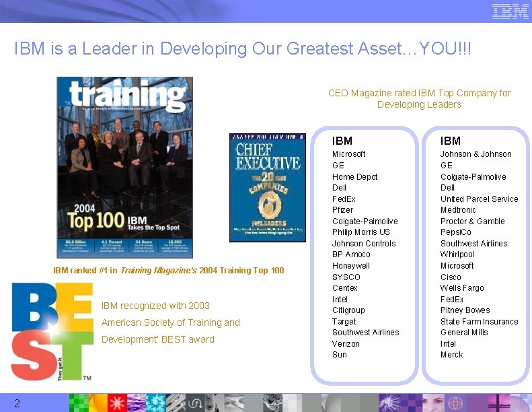Click 'Wells Fargo' in the list

(462, 288)
